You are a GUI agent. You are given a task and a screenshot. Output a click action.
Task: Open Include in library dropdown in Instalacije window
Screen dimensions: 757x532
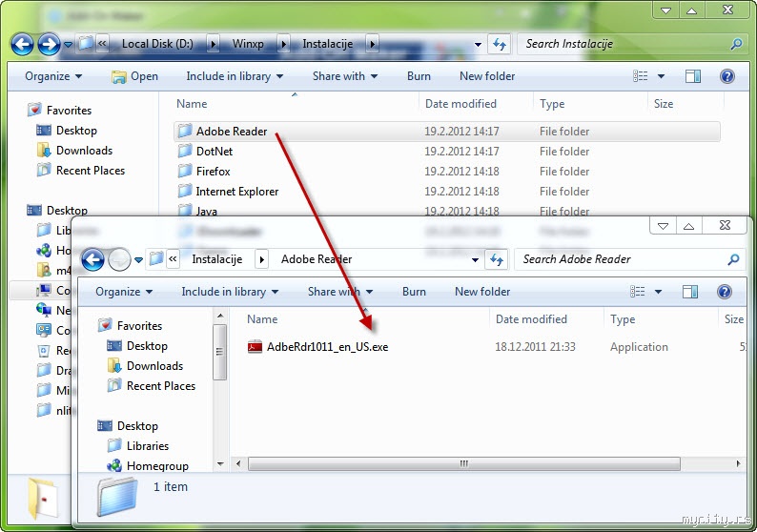click(x=235, y=76)
